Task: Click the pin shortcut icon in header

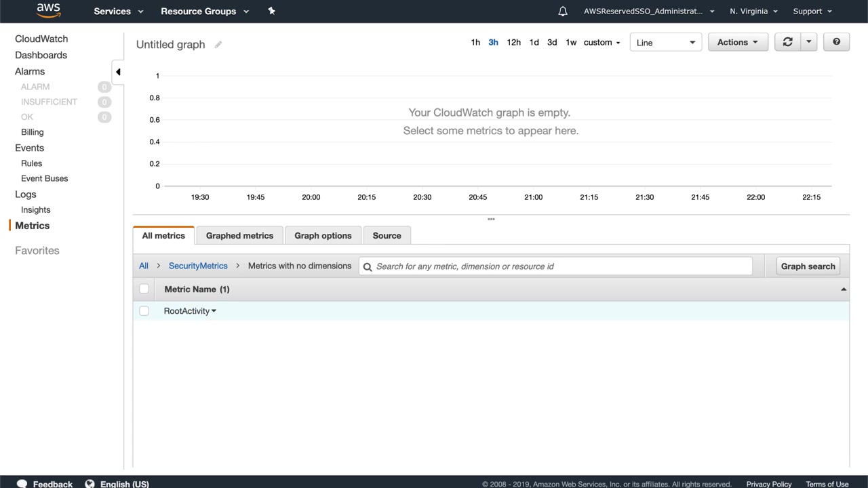Action: coord(271,11)
